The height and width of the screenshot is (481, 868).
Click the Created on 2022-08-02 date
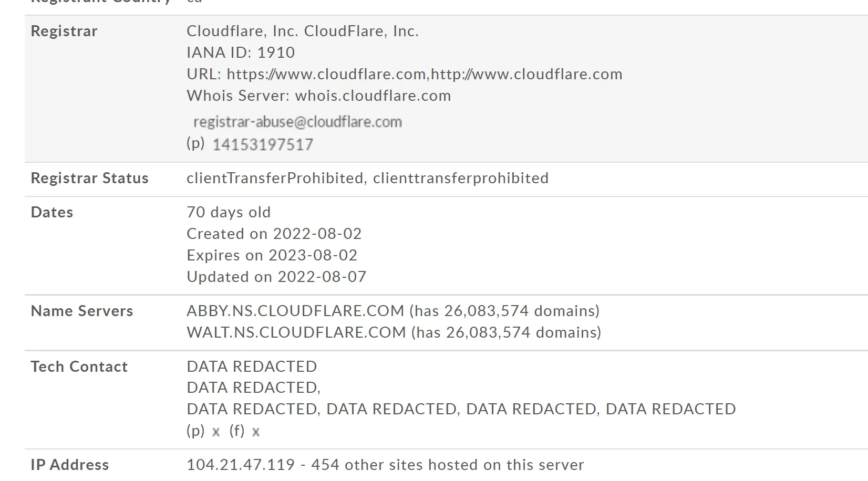coord(274,234)
